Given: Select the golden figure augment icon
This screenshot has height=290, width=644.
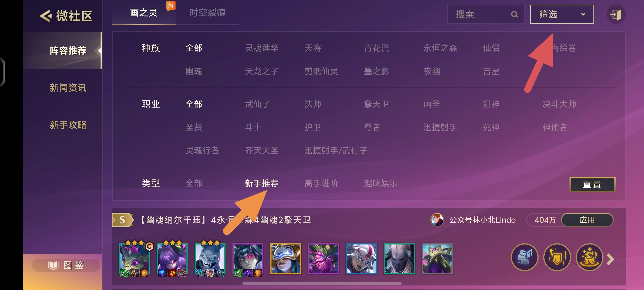Looking at the screenshot, I should click(589, 257).
